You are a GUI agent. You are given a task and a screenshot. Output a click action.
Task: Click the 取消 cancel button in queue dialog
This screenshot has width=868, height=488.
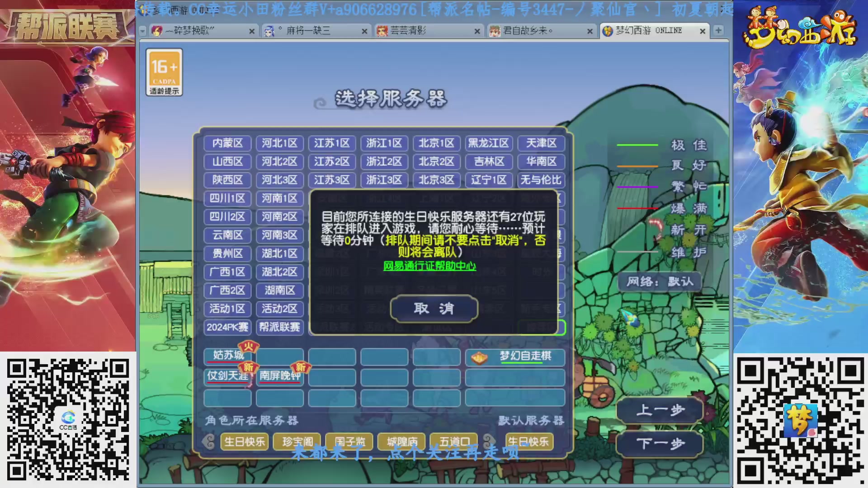pos(434,309)
